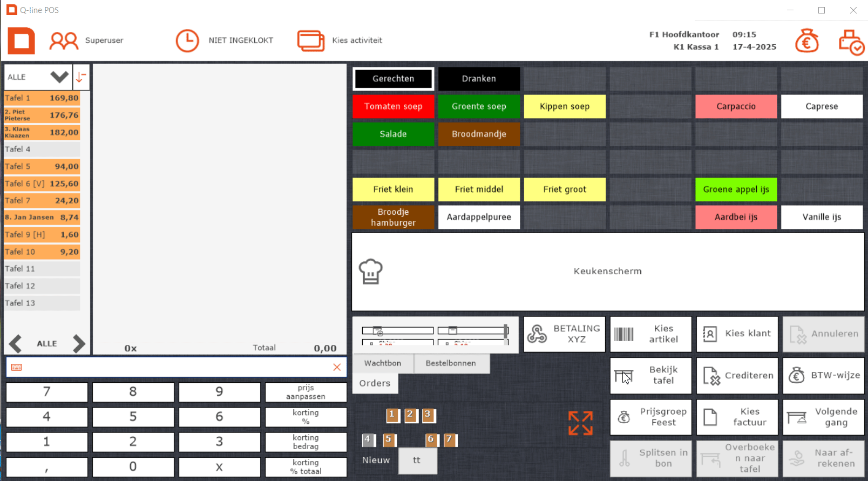868x481 pixels.
Task: Click the Superuser login icon
Action: (x=64, y=40)
